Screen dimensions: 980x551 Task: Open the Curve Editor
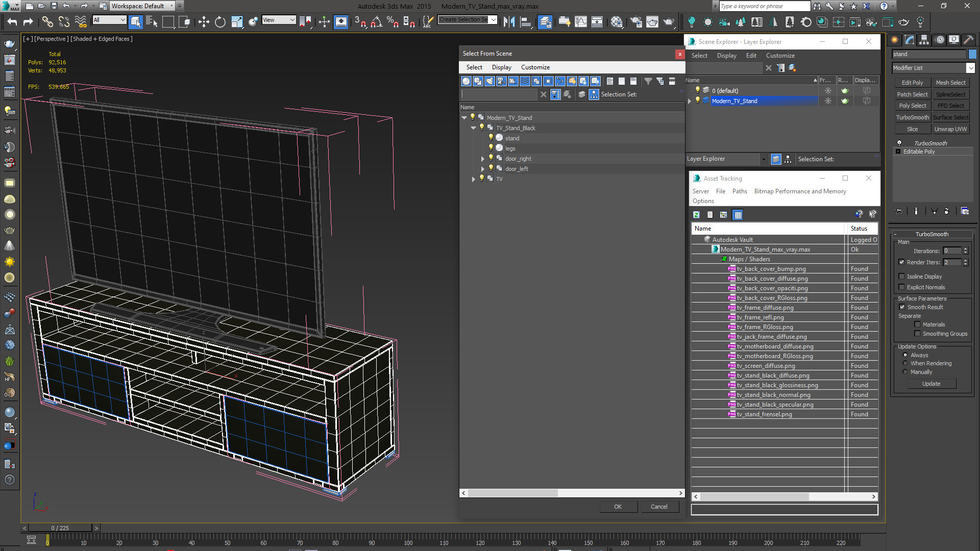[580, 21]
